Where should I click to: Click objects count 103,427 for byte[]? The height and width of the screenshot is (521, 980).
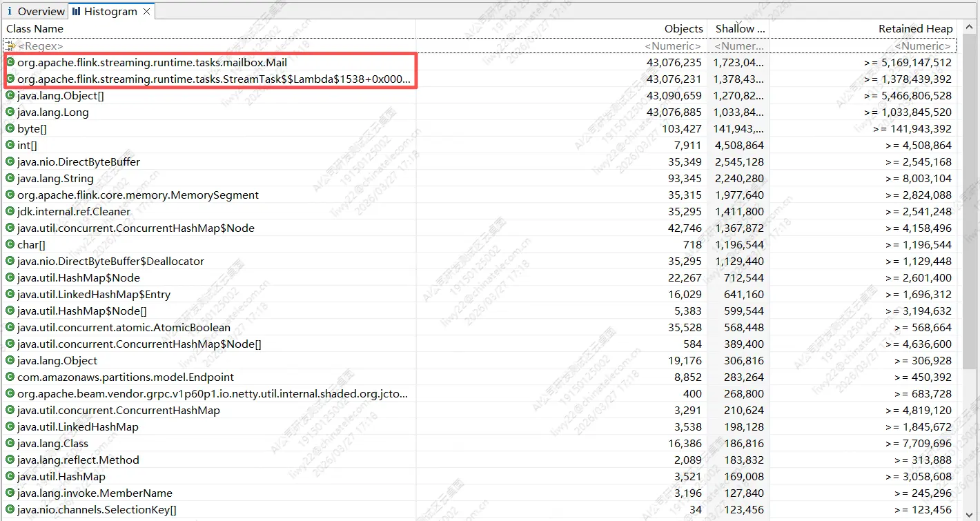(x=682, y=128)
